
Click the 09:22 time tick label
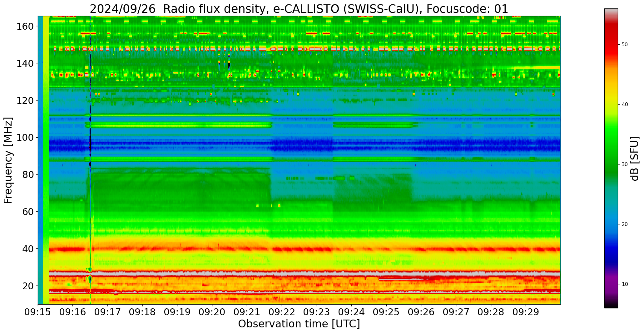pyautogui.click(x=282, y=312)
